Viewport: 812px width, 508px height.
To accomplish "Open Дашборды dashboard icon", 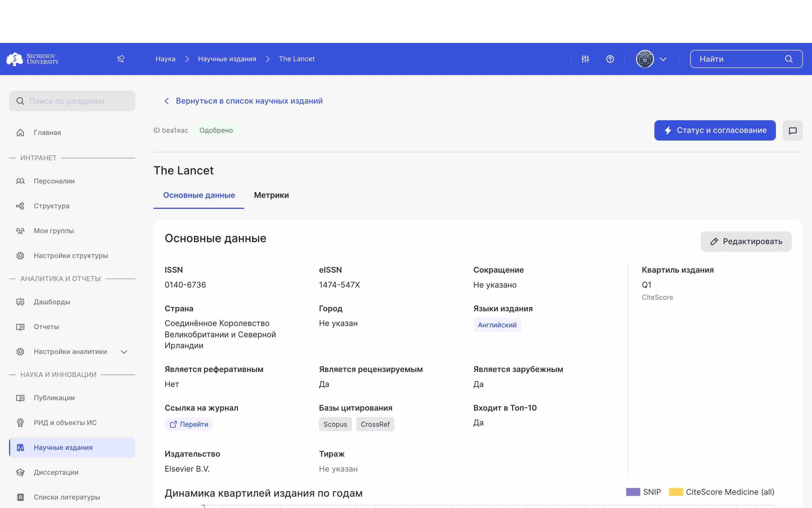I will (x=20, y=302).
